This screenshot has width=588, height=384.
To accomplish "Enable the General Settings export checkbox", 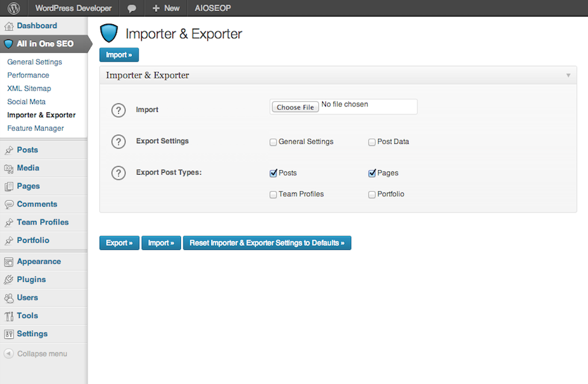I will click(x=273, y=142).
